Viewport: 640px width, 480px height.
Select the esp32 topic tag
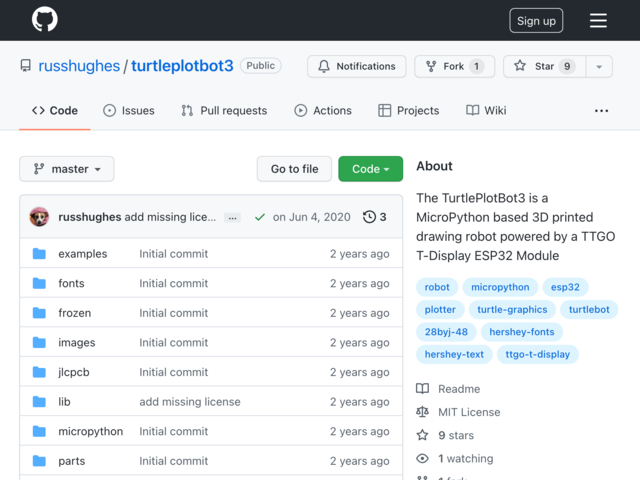point(565,287)
